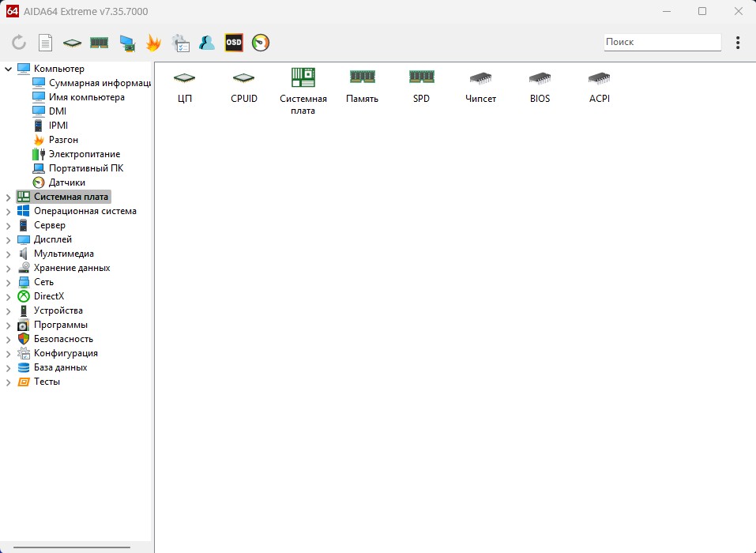Select the Датчики tree item

[58, 182]
